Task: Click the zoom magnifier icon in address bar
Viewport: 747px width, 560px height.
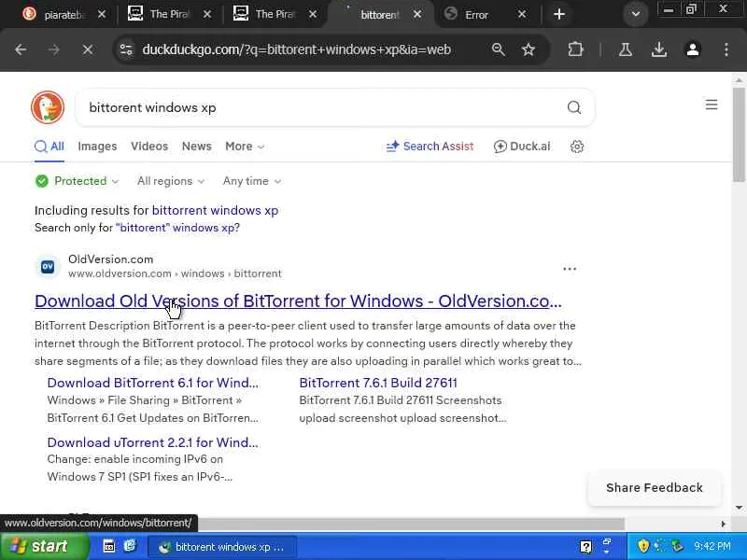Action: coord(499,49)
